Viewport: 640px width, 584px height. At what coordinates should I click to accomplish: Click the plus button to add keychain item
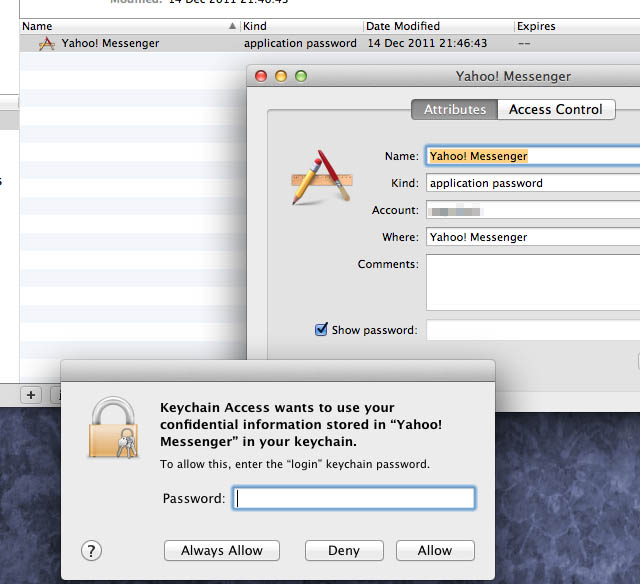pos(31,395)
